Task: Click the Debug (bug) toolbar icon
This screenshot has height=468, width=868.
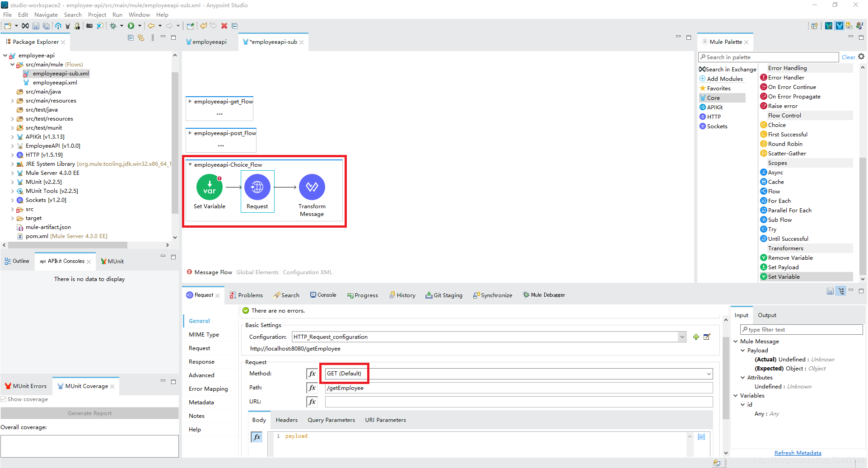Action: [113, 26]
